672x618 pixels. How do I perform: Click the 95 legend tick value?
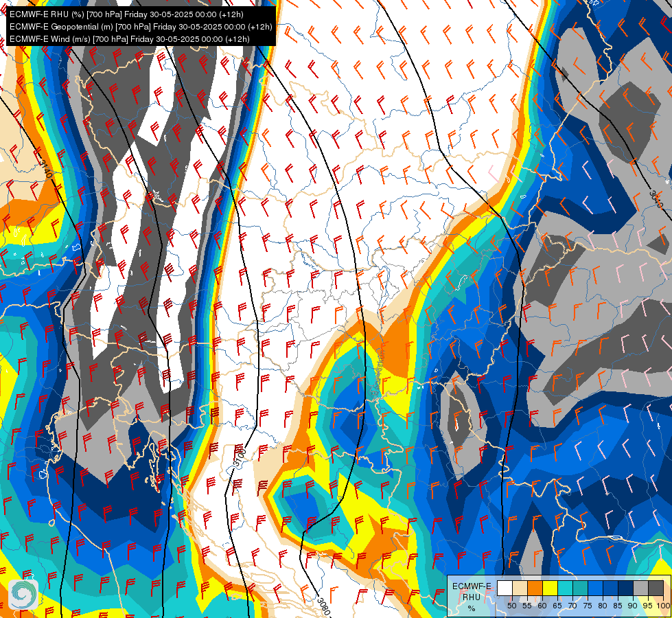coord(647,606)
